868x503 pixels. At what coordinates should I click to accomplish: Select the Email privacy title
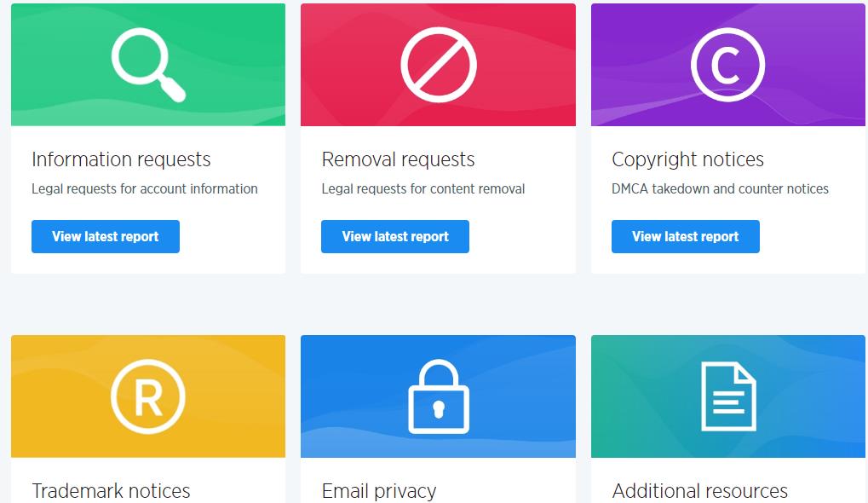coord(379,491)
